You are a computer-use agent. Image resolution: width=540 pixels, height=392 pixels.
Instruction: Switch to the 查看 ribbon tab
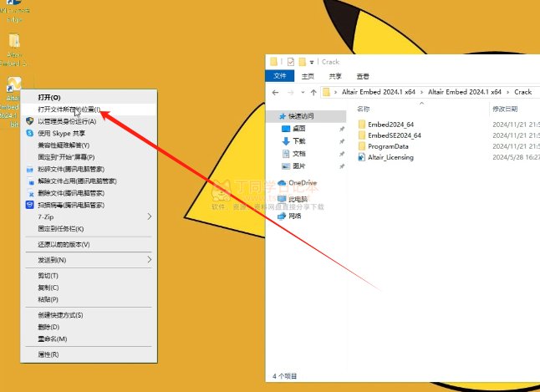pos(363,76)
